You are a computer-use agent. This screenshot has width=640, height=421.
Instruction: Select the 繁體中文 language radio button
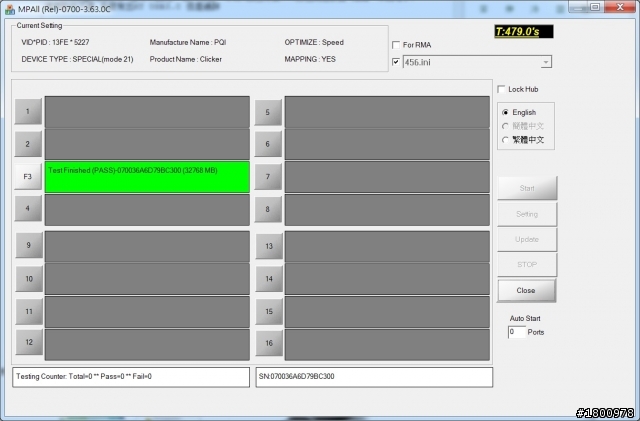pyautogui.click(x=505, y=140)
